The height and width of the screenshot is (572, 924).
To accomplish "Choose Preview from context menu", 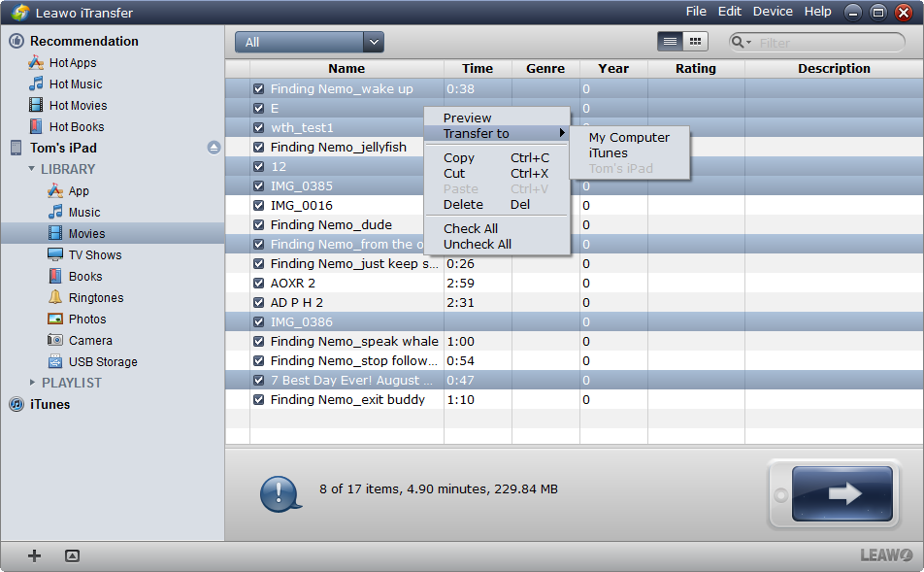I will tap(467, 118).
